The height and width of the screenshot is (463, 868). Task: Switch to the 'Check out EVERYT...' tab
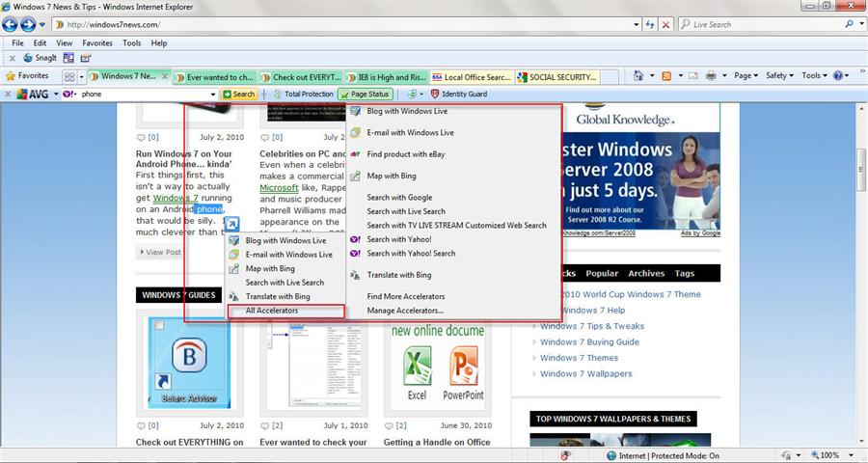click(x=302, y=77)
